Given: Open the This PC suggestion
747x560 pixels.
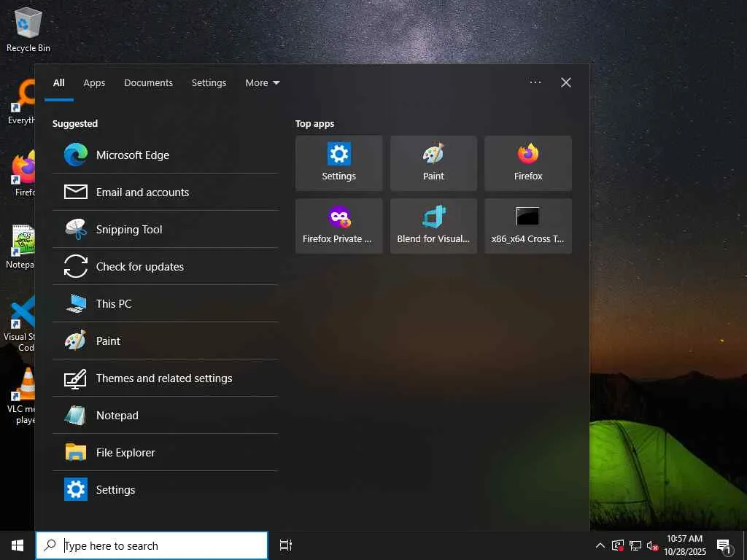Looking at the screenshot, I should (165, 304).
